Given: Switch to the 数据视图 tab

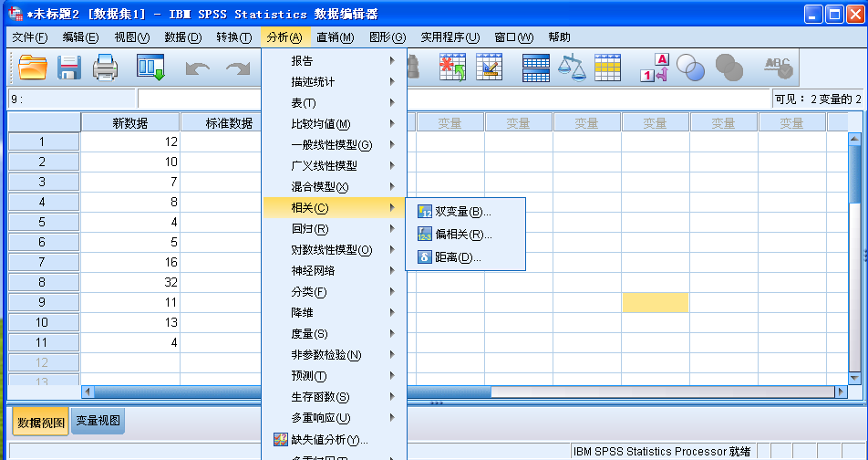Looking at the screenshot, I should pyautogui.click(x=41, y=423).
